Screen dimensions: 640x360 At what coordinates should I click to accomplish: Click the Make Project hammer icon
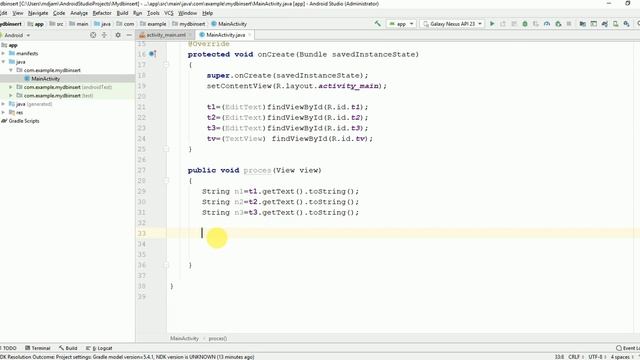[378, 24]
